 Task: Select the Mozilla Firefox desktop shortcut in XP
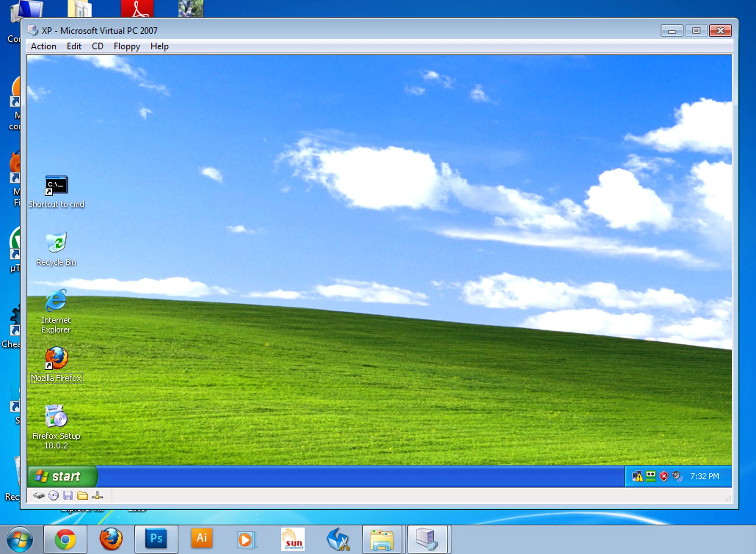[x=56, y=365]
